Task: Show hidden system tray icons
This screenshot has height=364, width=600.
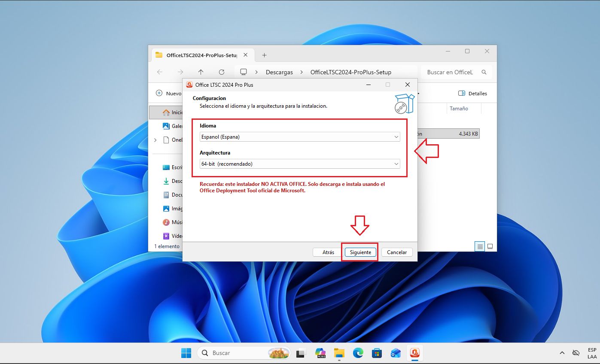Action: point(562,353)
